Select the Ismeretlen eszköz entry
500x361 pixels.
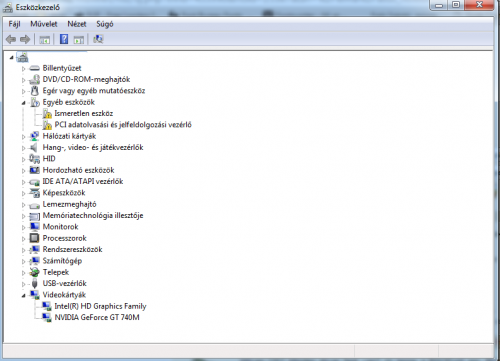coord(84,113)
